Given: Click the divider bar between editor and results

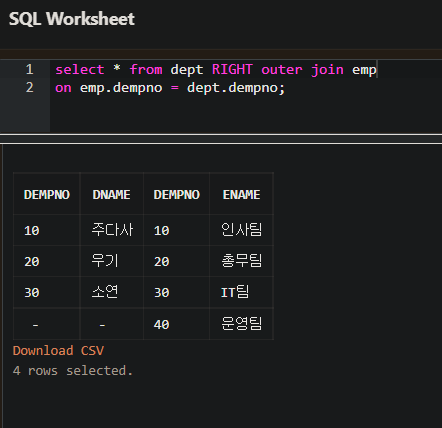Looking at the screenshot, I should pos(221,139).
